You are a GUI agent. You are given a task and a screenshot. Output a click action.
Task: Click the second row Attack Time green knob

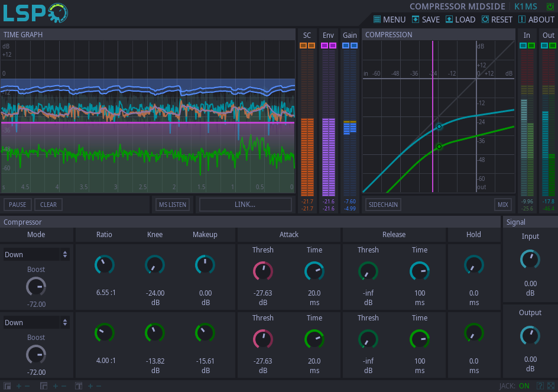coord(314,339)
